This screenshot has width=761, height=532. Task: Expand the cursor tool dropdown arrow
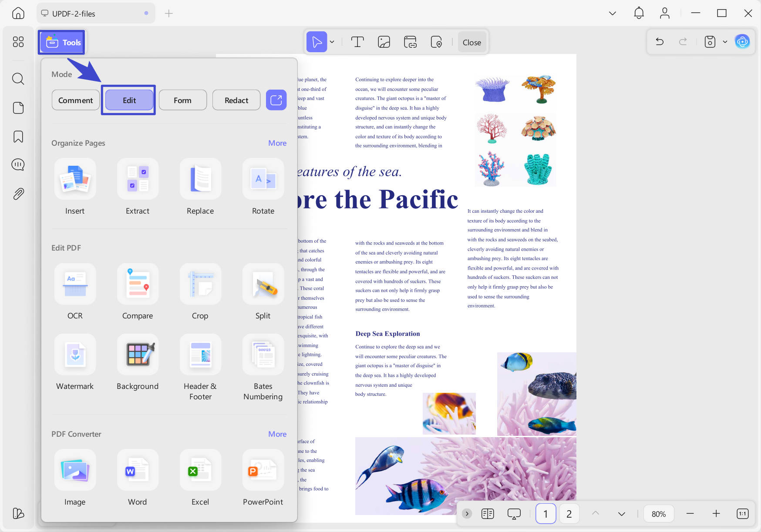coord(332,42)
